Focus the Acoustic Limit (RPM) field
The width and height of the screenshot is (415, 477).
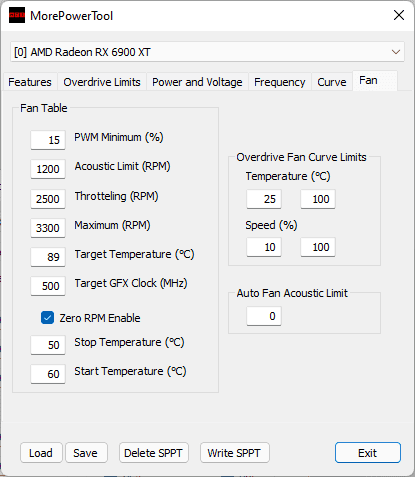tap(48, 169)
